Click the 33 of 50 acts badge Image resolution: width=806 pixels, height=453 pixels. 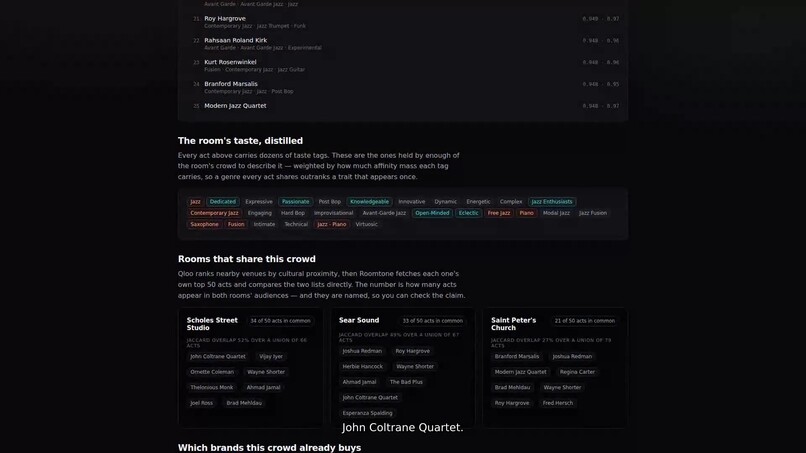click(x=432, y=321)
